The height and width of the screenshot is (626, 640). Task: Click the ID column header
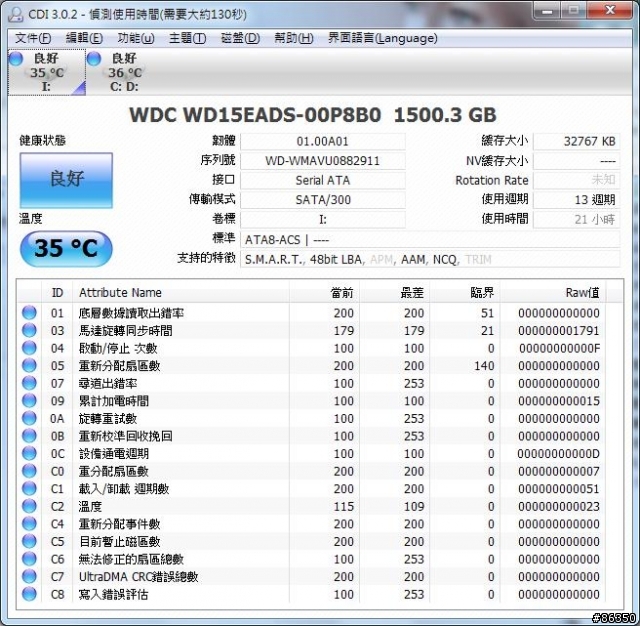click(57, 292)
